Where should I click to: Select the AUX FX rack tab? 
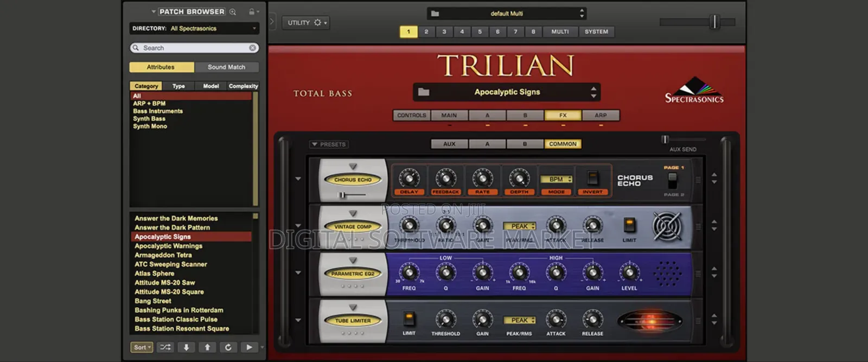[449, 144]
